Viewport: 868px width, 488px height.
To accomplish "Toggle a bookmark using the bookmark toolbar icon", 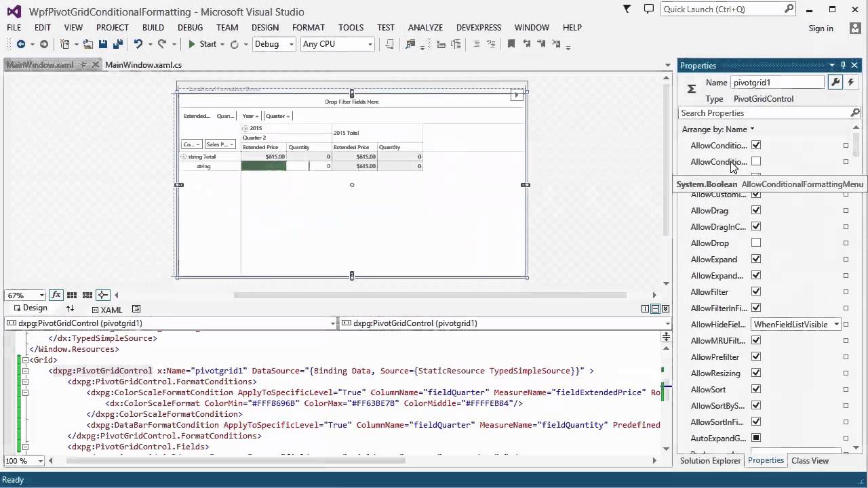I will click(x=511, y=44).
